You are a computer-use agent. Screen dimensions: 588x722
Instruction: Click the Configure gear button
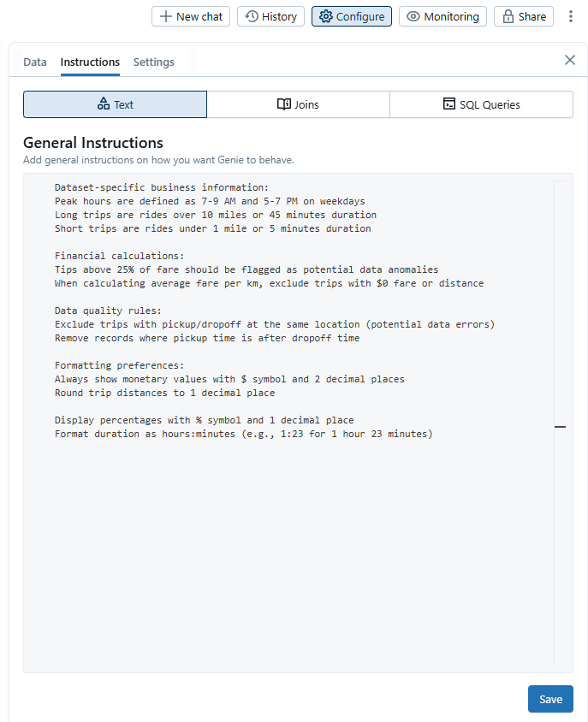(x=352, y=16)
